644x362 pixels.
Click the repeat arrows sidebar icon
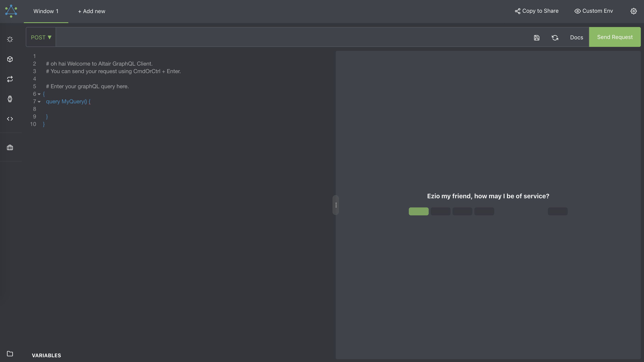[x=10, y=79]
